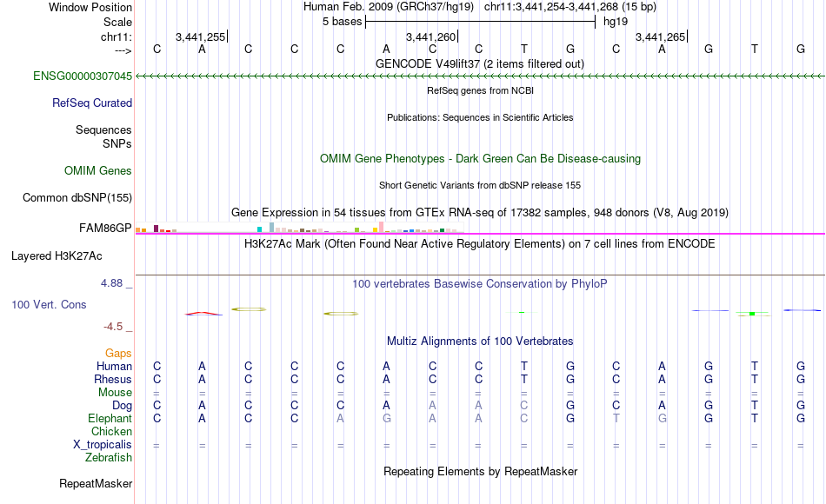Select the Common dbSNP(155) track label
This screenshot has width=826, height=504.
click(x=77, y=197)
